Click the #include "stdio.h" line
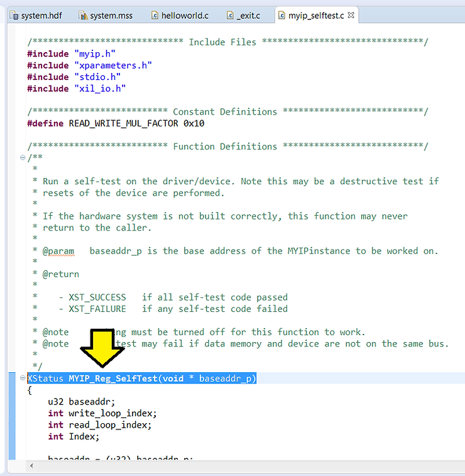 tap(74, 77)
